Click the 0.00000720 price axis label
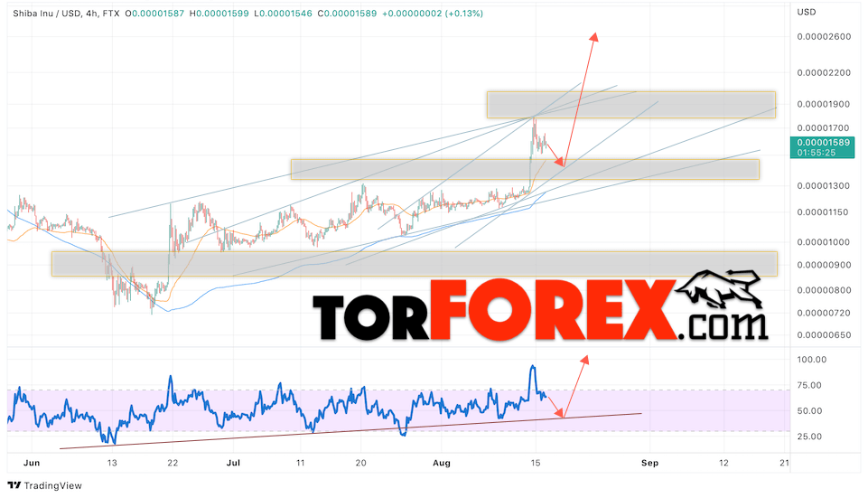 coord(824,313)
